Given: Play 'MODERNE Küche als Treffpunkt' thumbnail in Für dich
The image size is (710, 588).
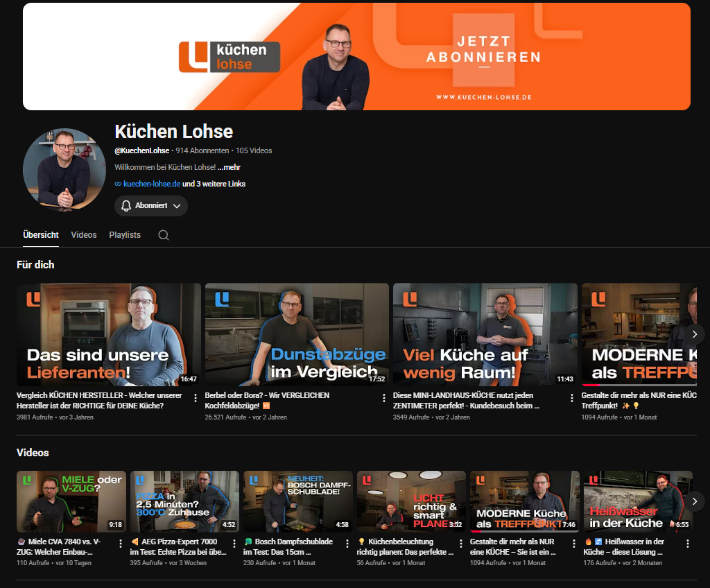Looking at the screenshot, I should (x=639, y=335).
